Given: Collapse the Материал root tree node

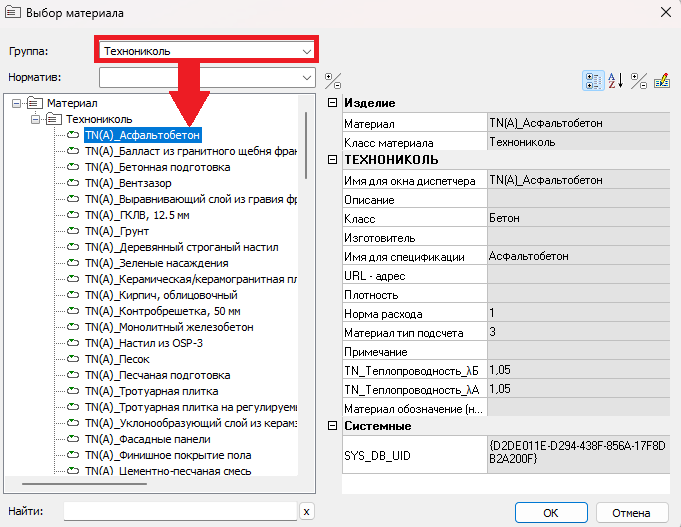Looking at the screenshot, I should pyautogui.click(x=16, y=103).
